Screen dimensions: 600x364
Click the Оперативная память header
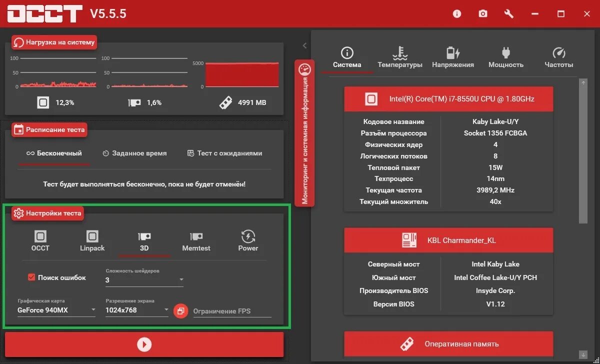pos(449,344)
